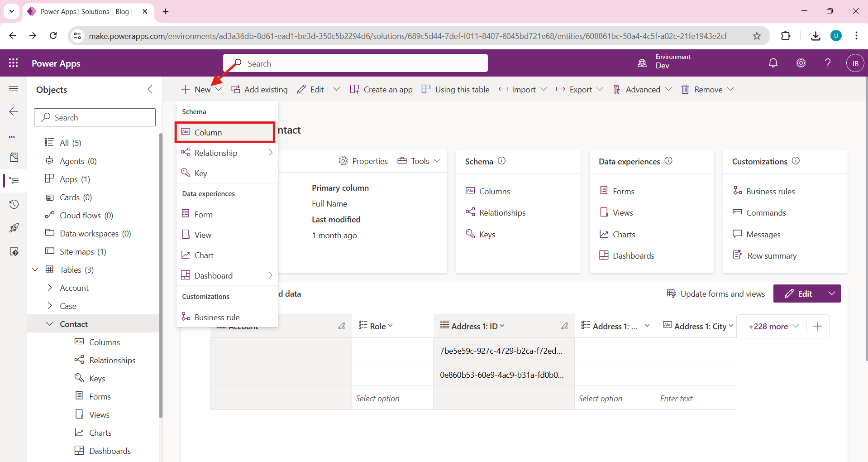Add a new column with plus button
Screen dimensions: 868x462
click(817, 326)
